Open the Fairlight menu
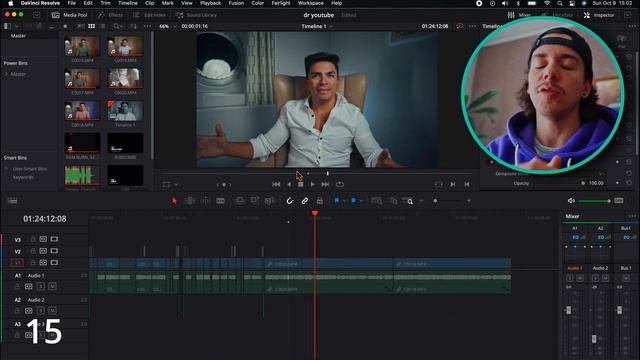The image size is (640, 360). click(281, 3)
